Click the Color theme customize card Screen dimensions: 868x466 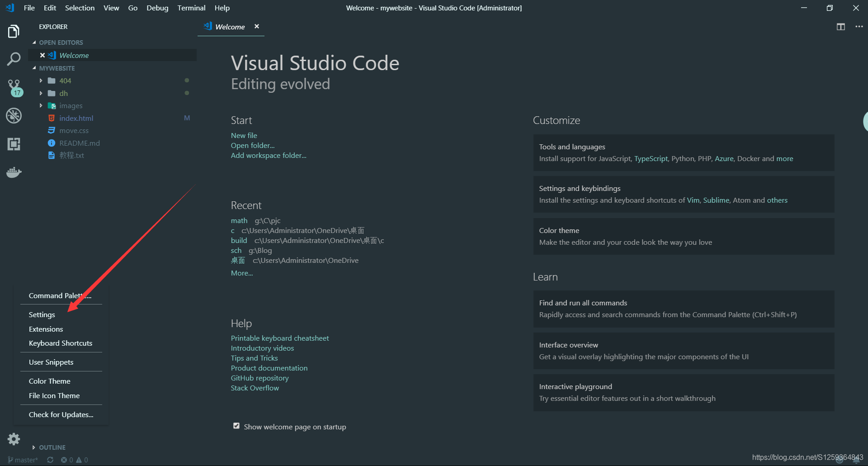pos(684,236)
